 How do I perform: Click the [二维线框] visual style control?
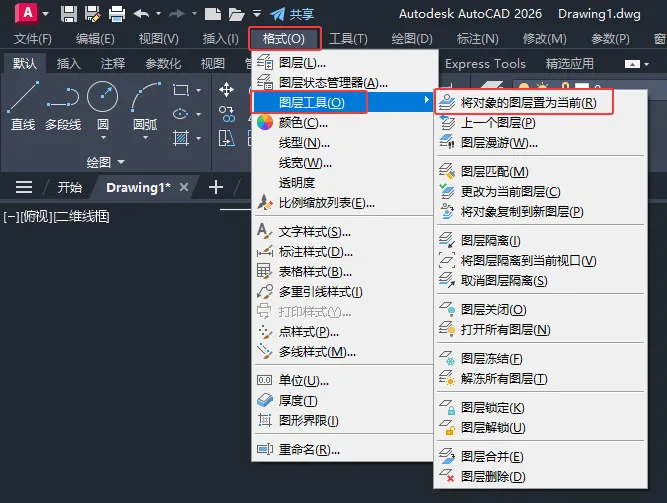(82, 217)
